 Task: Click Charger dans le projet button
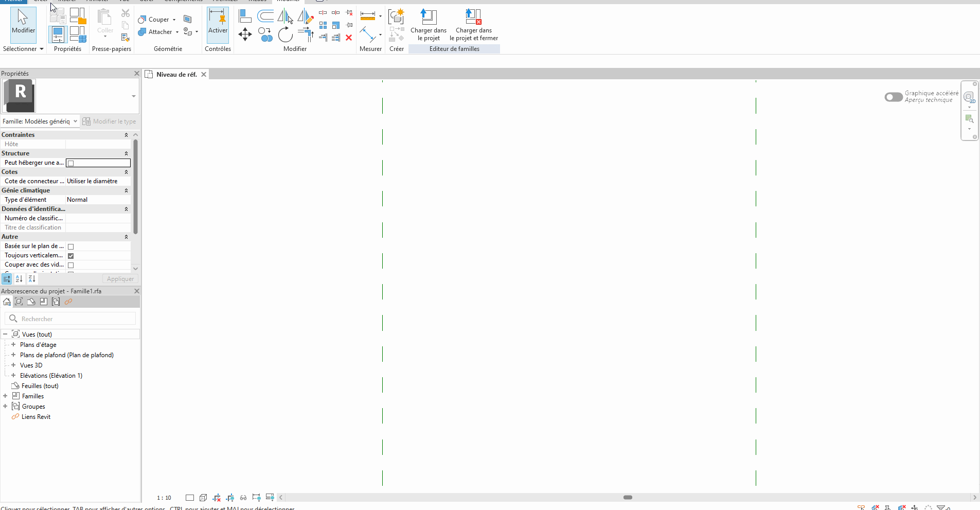click(428, 25)
